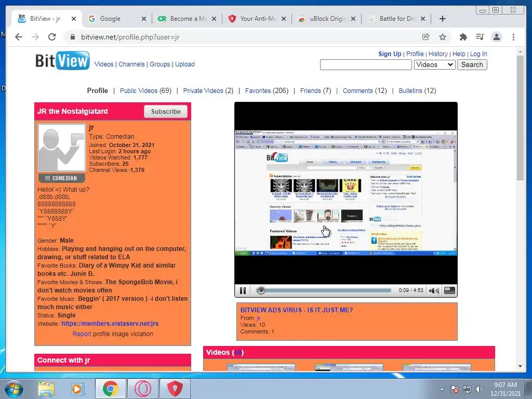The height and width of the screenshot is (399, 532).
Task: Switch to the Become a Member tab
Action: pyautogui.click(x=188, y=19)
